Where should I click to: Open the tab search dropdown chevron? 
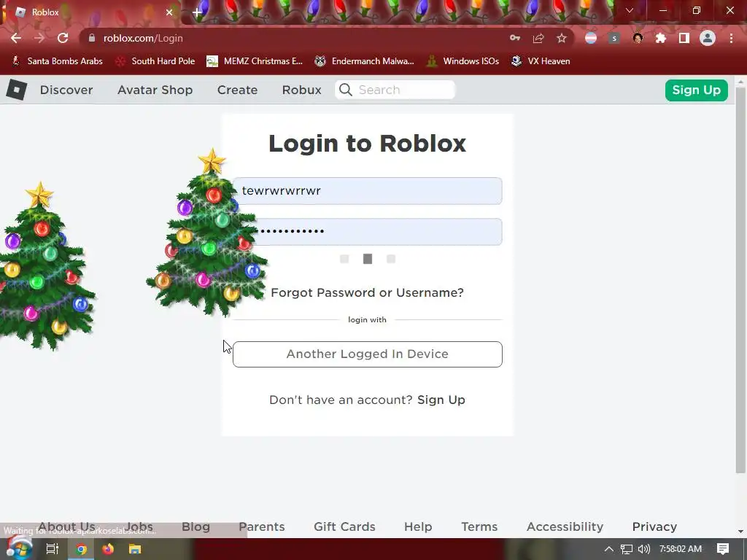[630, 10]
